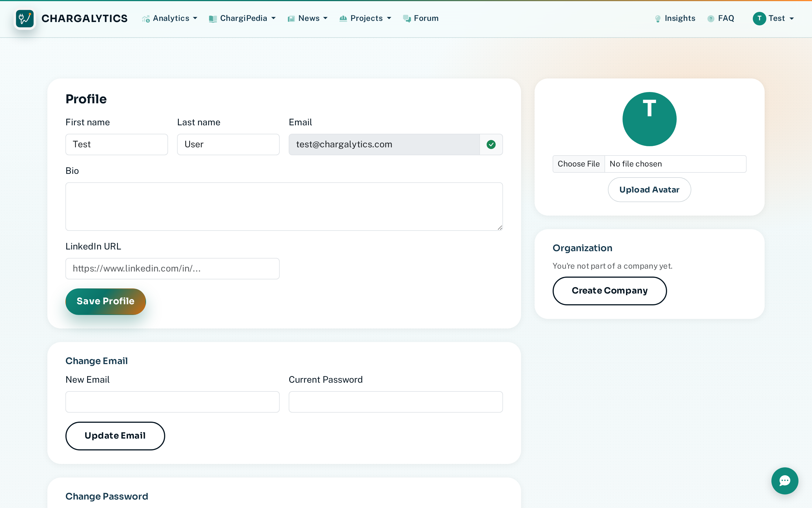The width and height of the screenshot is (812, 508).
Task: Click the Analytics chart icon
Action: tap(145, 19)
